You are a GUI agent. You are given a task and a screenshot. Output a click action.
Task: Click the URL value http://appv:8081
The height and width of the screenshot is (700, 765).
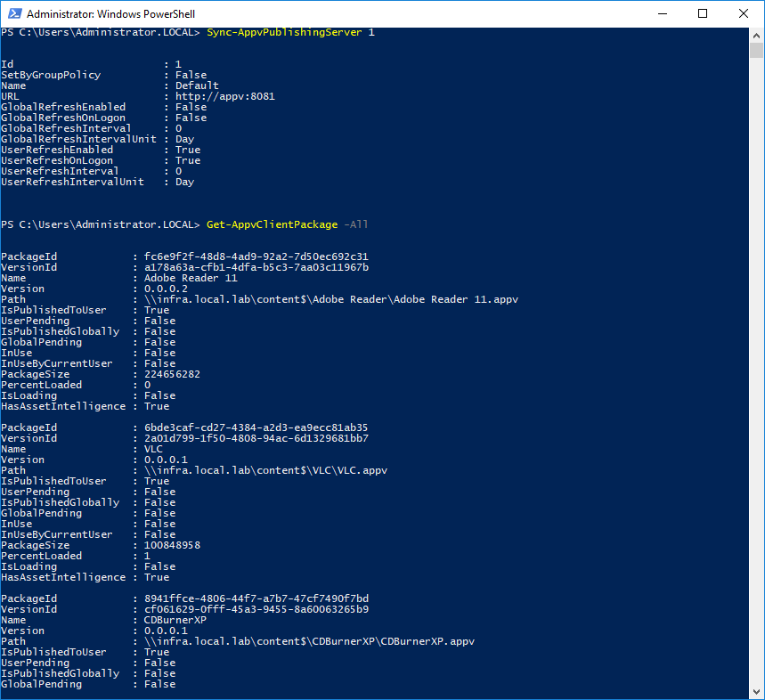pos(225,96)
